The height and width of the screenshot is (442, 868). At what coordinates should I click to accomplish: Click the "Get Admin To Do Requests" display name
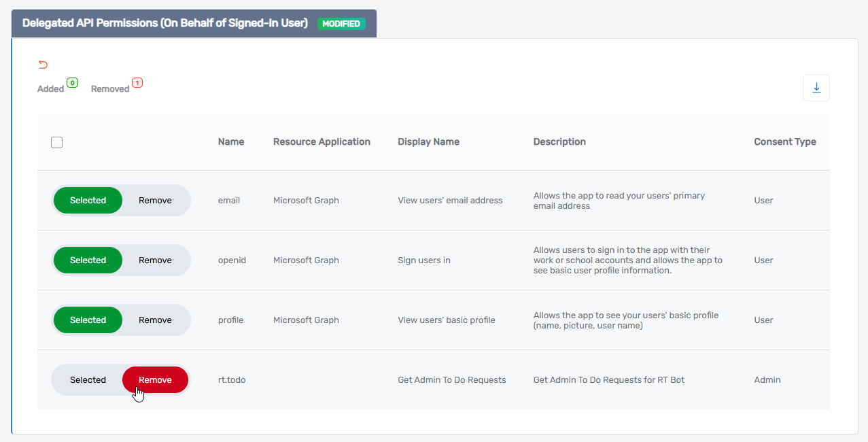451,379
